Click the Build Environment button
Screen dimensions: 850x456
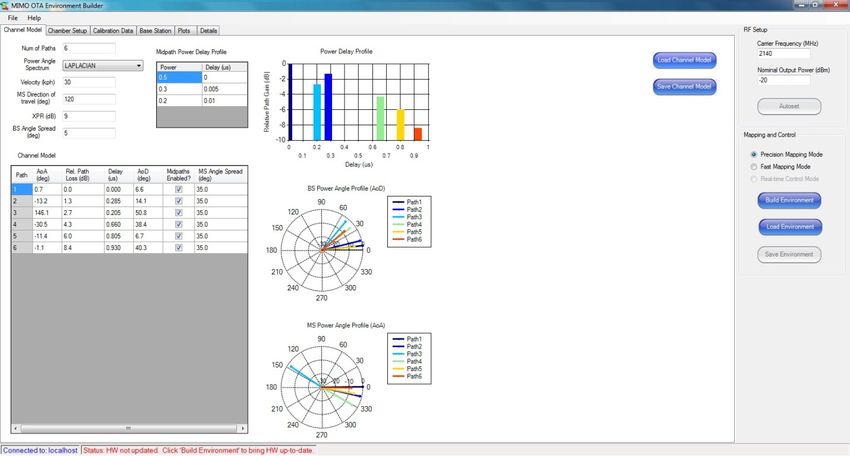(x=789, y=200)
